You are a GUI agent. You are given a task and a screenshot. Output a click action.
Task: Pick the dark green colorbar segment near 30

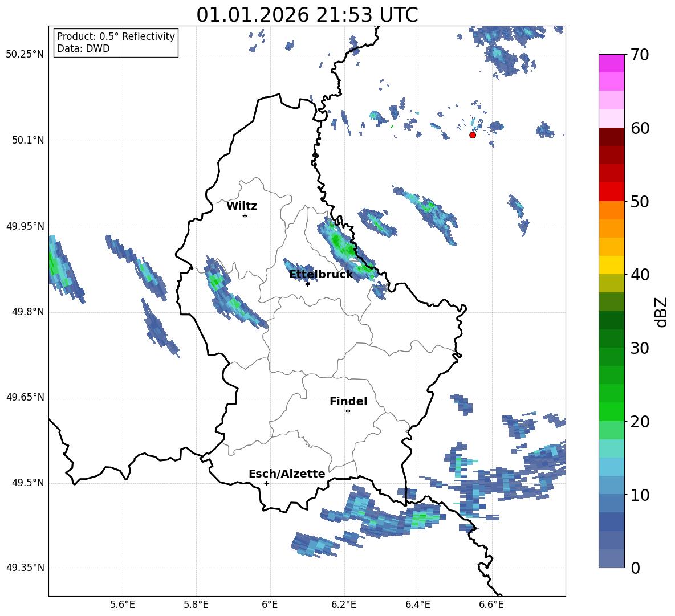pos(611,338)
